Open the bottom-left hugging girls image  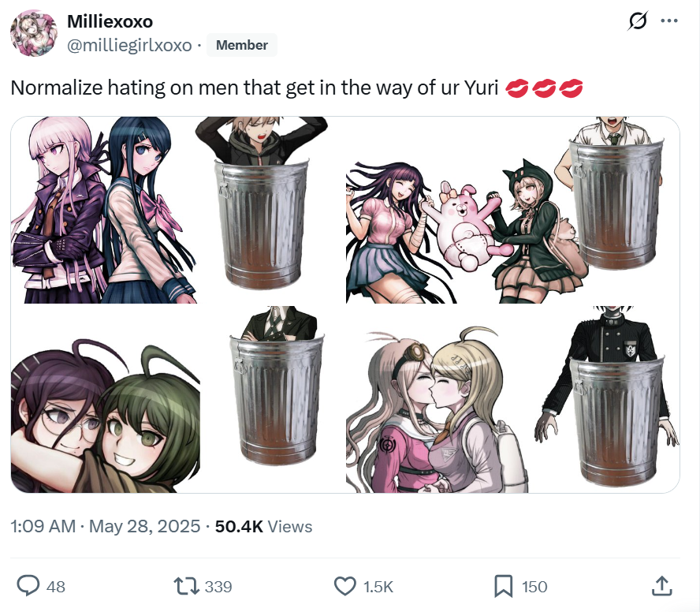[x=177, y=399]
